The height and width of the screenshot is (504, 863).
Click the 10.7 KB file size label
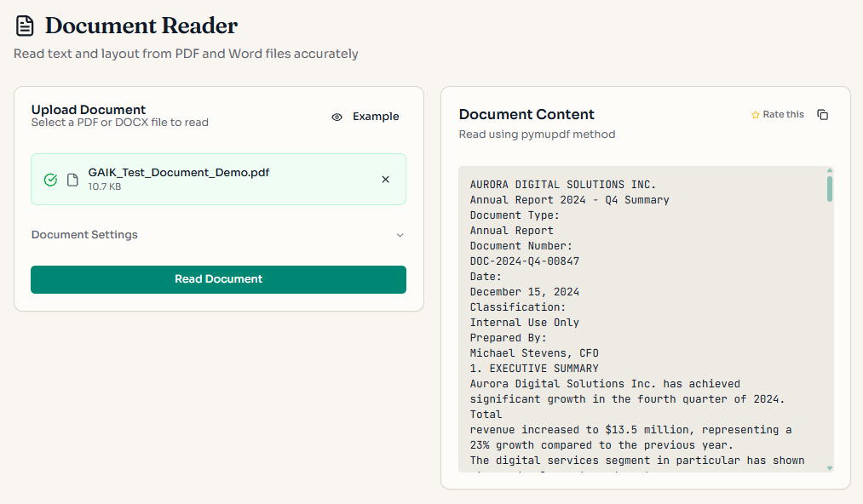[x=104, y=186]
